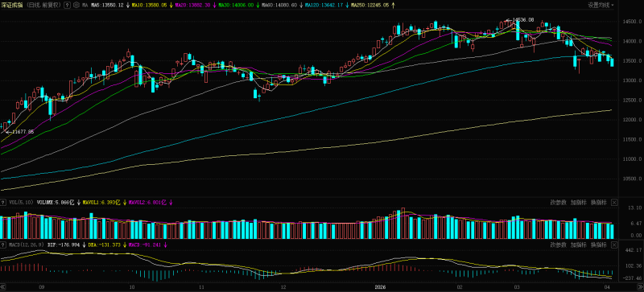Click the MA250:12245.05 label

369,6
